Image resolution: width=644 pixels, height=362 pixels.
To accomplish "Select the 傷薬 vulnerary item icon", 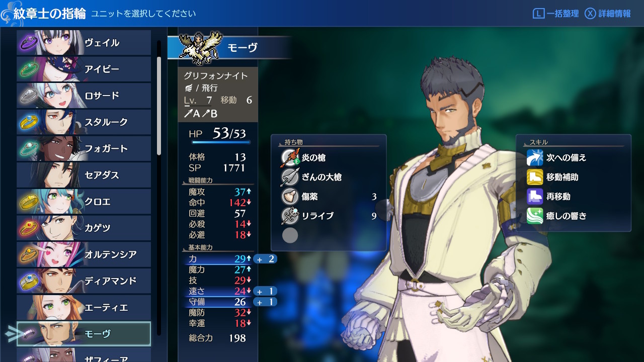I will [x=290, y=197].
